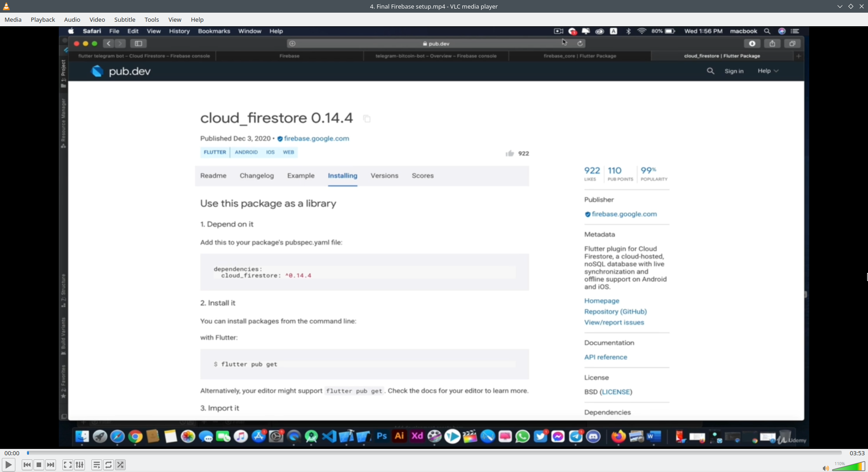The height and width of the screenshot is (472, 868).
Task: Click the Bluetooth icon in macOS menu bar
Action: point(628,31)
